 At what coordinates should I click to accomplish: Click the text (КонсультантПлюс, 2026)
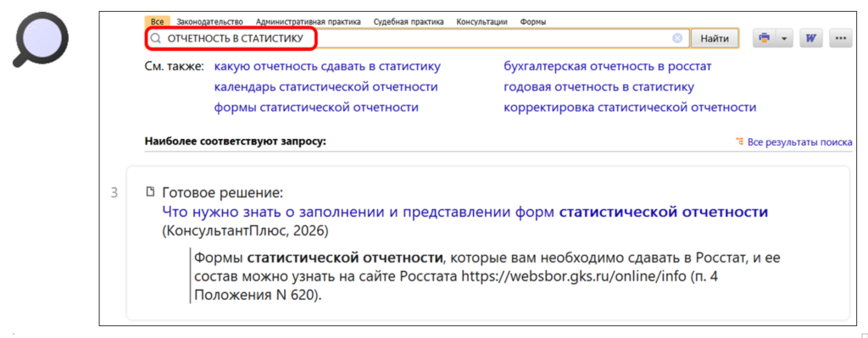click(x=245, y=230)
